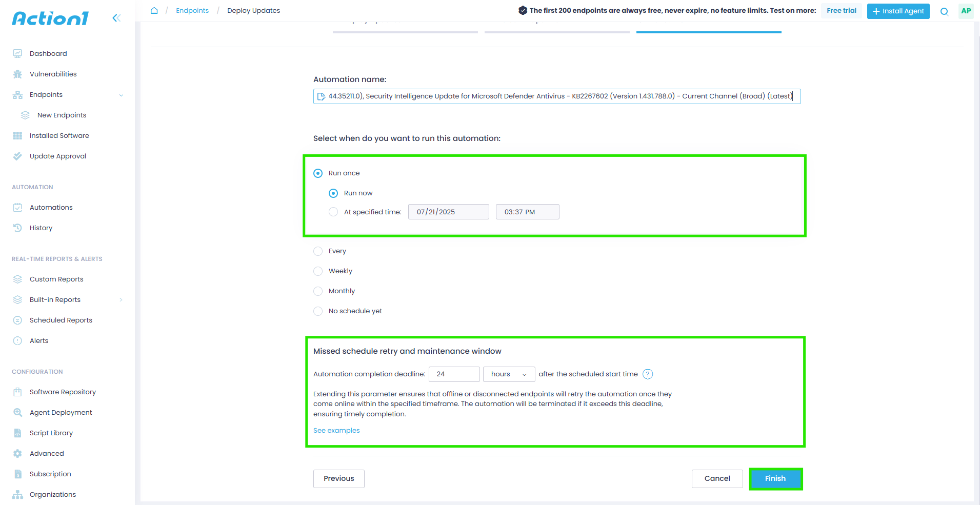The width and height of the screenshot is (980, 505).
Task: Collapse the Endpoints sidebar section chevron
Action: click(x=121, y=95)
